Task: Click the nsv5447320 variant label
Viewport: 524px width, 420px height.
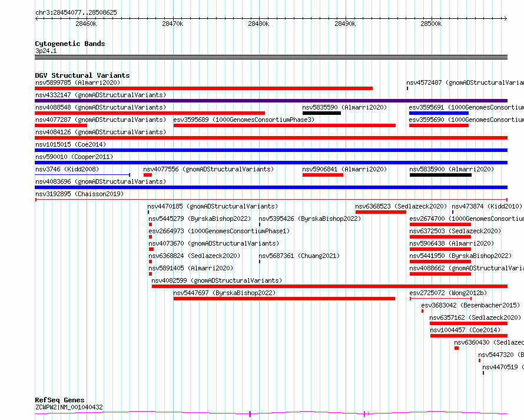Action: pyautogui.click(x=501, y=355)
